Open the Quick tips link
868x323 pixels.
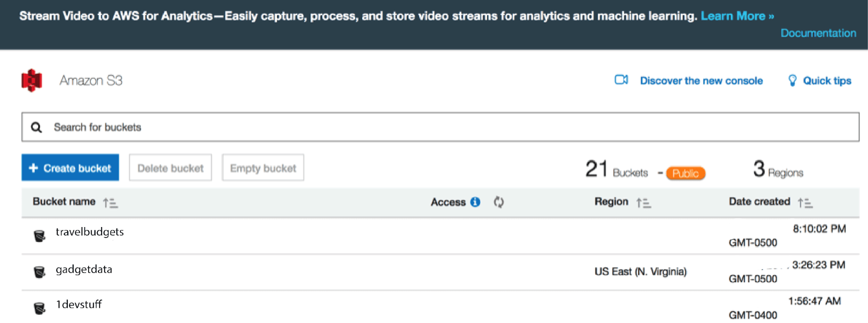[827, 81]
